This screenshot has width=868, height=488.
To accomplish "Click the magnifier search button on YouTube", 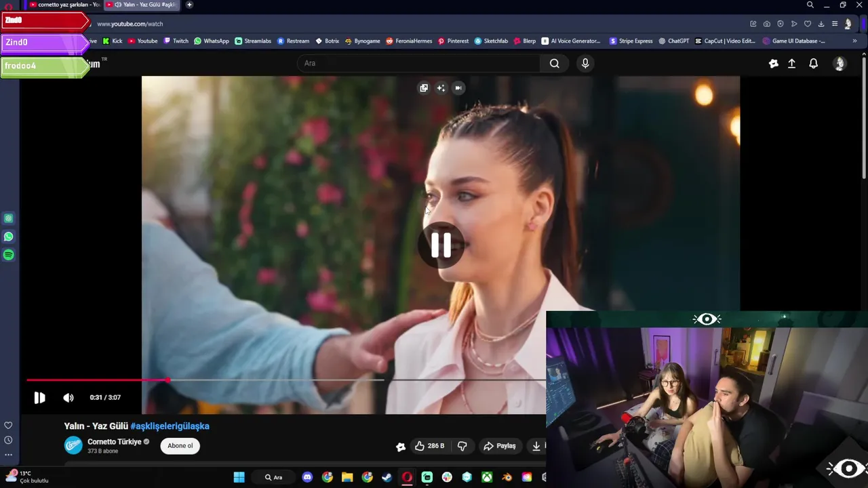I will [x=555, y=63].
